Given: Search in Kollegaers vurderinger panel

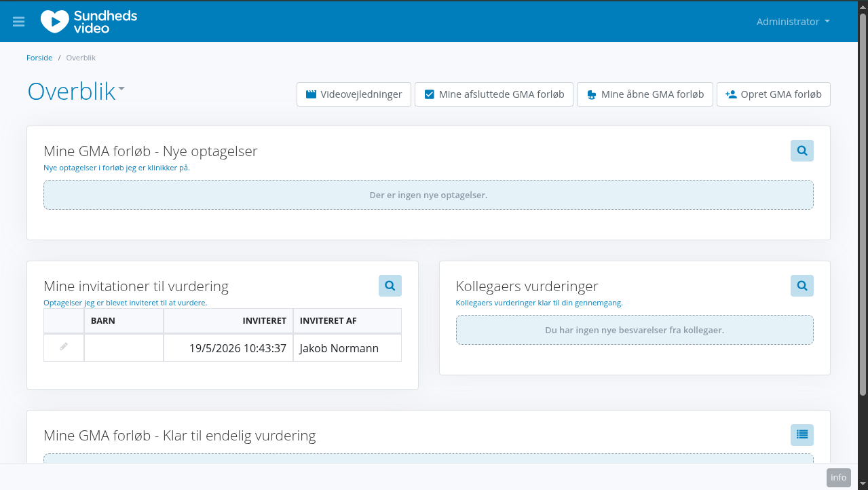Looking at the screenshot, I should coord(801,286).
